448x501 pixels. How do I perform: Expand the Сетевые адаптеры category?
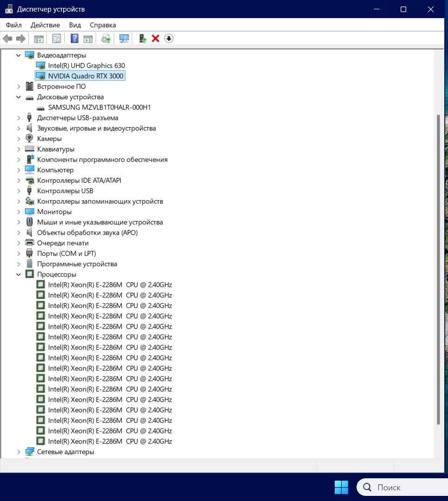[19, 452]
